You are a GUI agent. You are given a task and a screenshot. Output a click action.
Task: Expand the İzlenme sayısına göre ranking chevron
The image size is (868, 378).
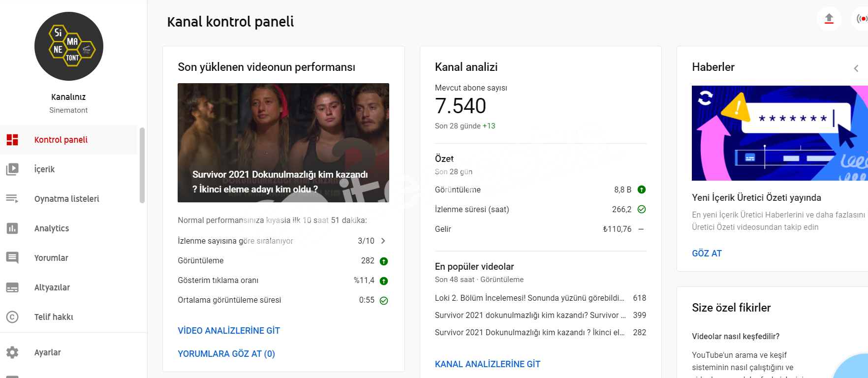(x=383, y=241)
